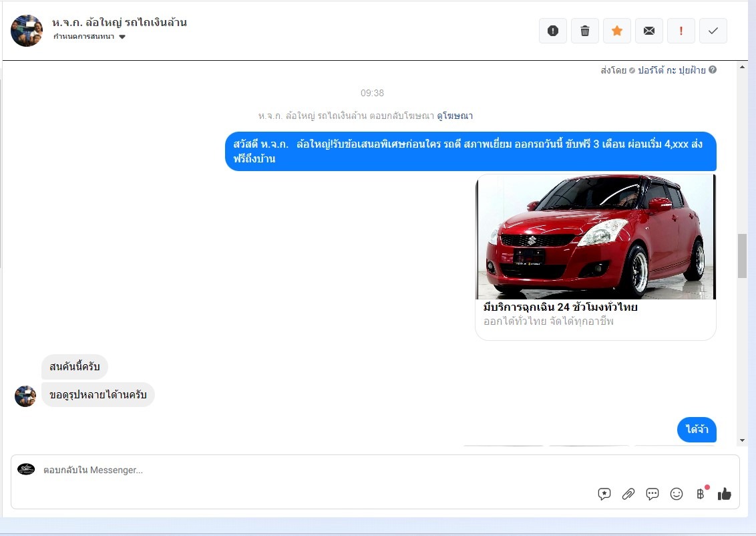Toggle the orange star follow-up marker
Viewport: 756px width, 536px height.
click(x=617, y=31)
